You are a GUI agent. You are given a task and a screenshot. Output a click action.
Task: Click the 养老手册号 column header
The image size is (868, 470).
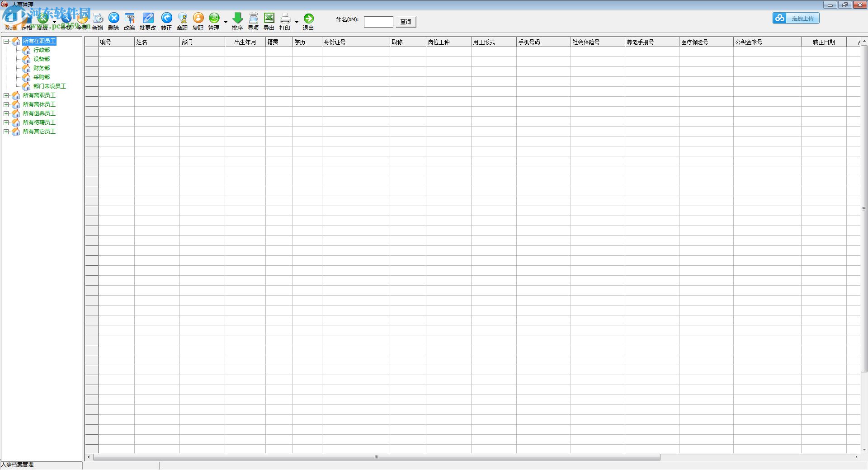click(x=652, y=42)
